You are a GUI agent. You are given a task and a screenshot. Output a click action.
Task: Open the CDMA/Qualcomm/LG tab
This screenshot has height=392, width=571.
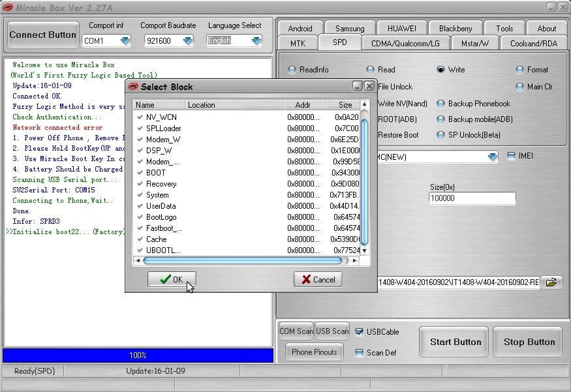405,43
